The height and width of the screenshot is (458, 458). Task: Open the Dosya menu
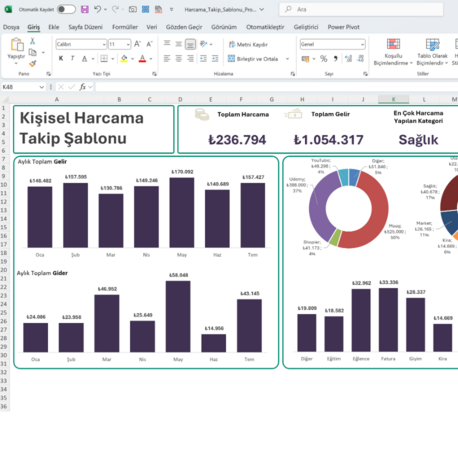pos(11,27)
